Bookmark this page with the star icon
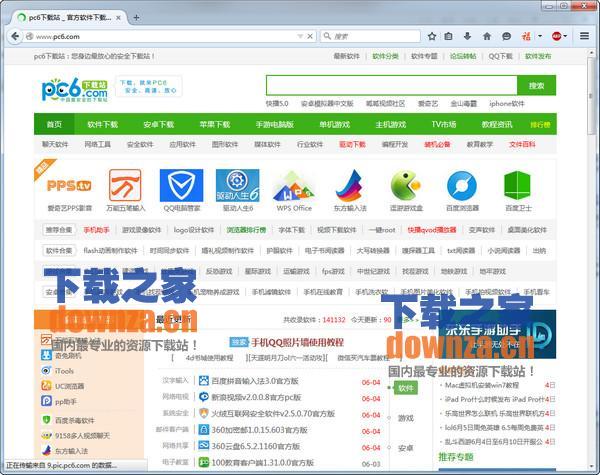This screenshot has width=600, height=475. coord(432,36)
